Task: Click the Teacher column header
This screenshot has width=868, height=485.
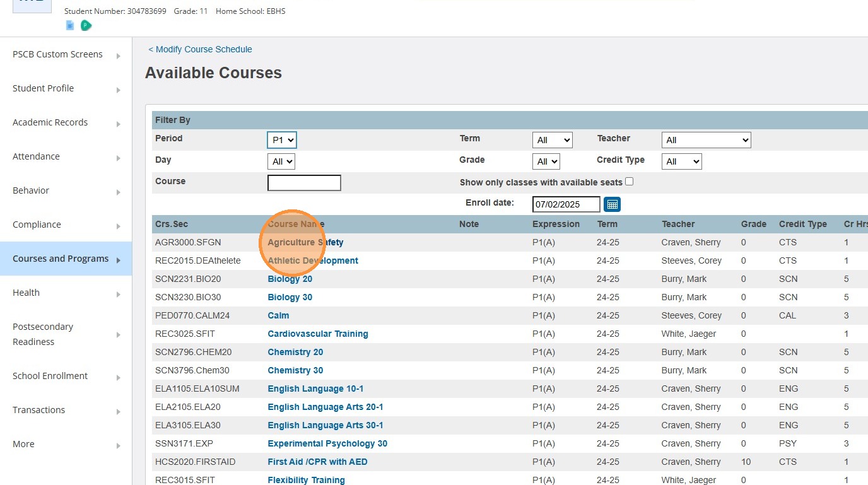Action: (678, 224)
